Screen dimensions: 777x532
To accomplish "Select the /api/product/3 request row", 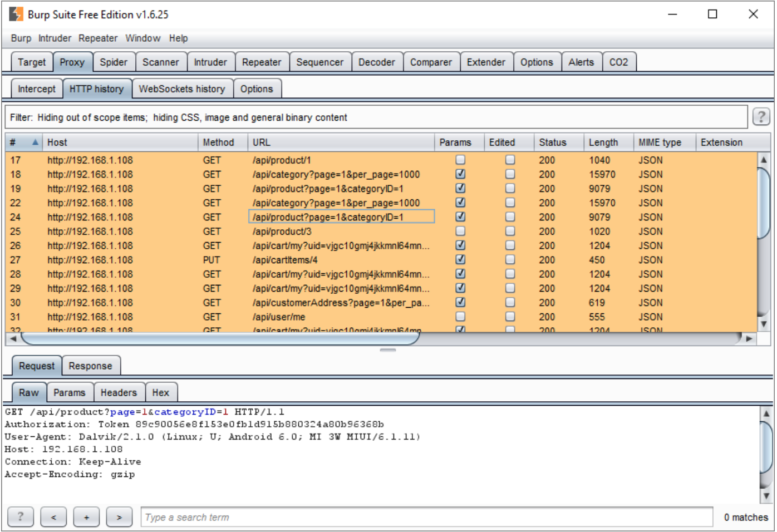I will [381, 231].
